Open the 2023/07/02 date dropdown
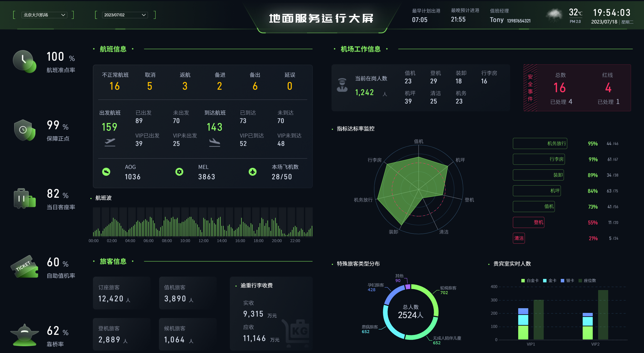The height and width of the screenshot is (353, 644). 125,15
